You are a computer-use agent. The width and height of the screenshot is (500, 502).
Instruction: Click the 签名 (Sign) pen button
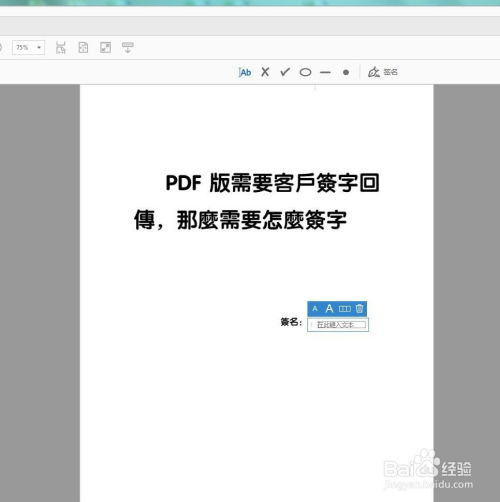tap(383, 72)
